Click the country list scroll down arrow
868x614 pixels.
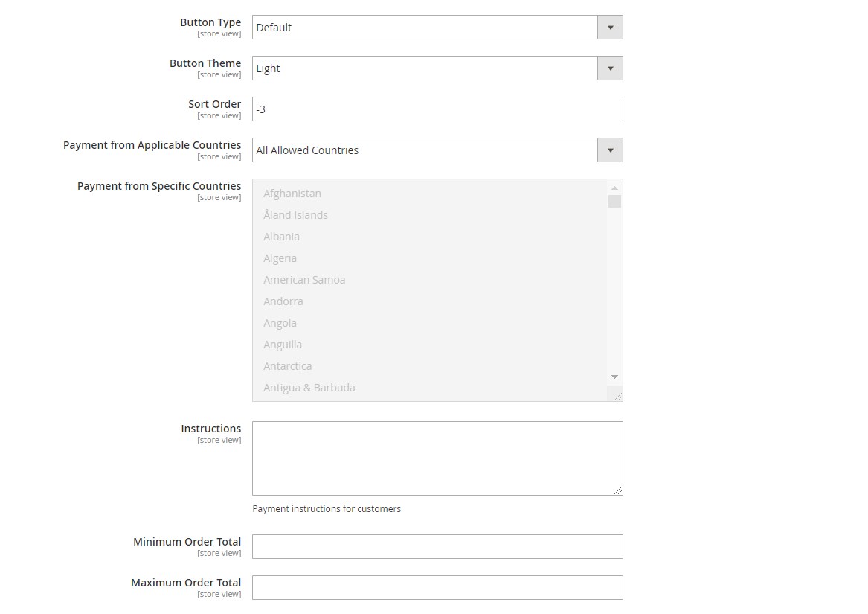point(614,377)
